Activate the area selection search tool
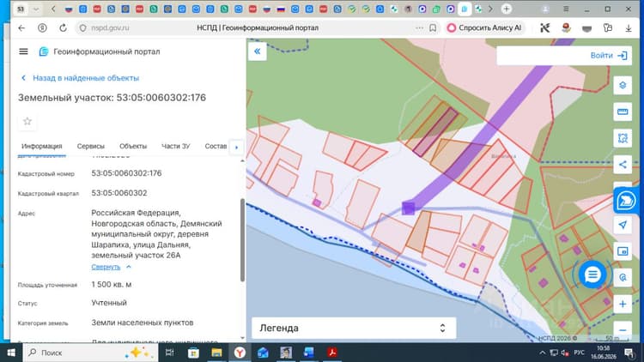Image resolution: width=644 pixels, height=362 pixels. [623, 138]
